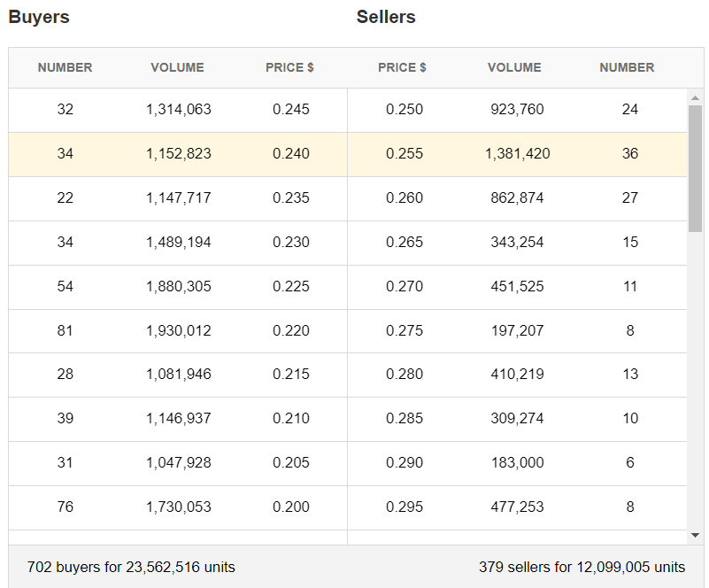Click the seller volume 309,274
This screenshot has width=709, height=588.
(x=517, y=419)
